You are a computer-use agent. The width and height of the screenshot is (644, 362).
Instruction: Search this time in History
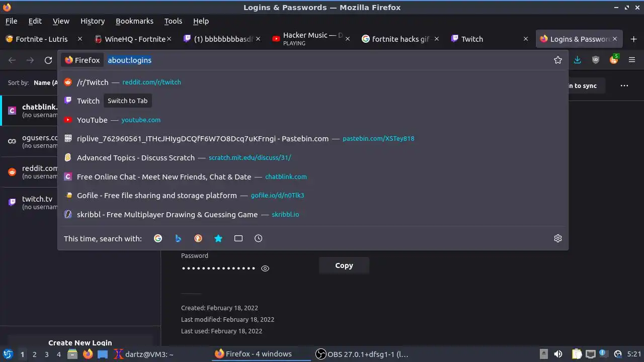point(259,238)
